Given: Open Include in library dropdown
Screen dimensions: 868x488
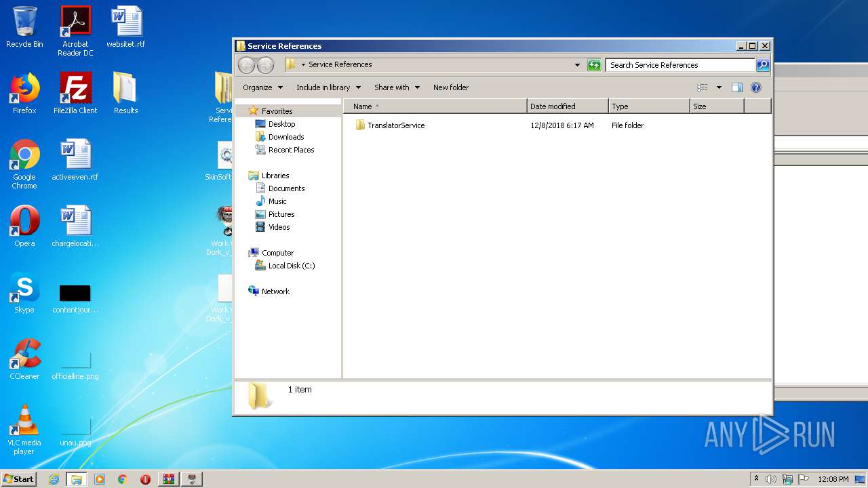Looking at the screenshot, I should click(x=328, y=87).
